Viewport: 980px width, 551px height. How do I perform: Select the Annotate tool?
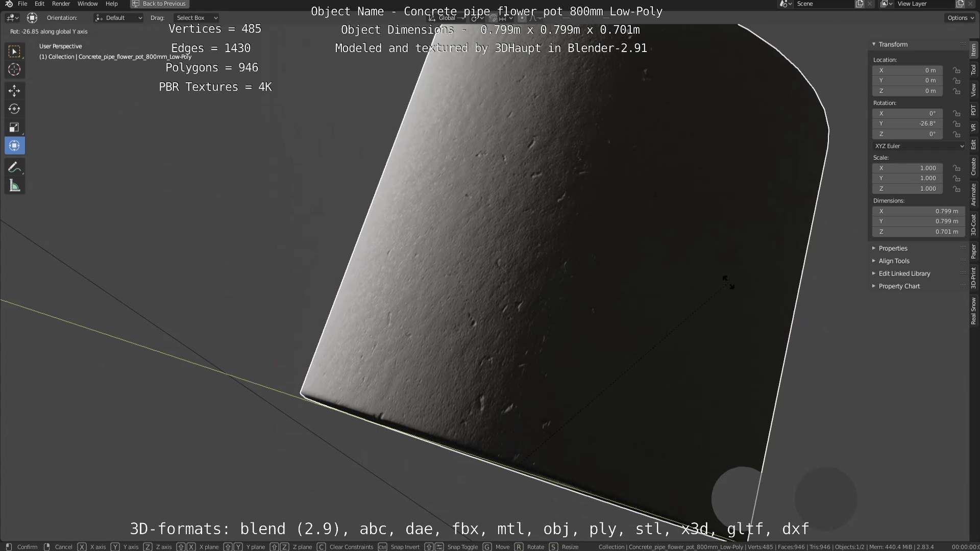14,167
